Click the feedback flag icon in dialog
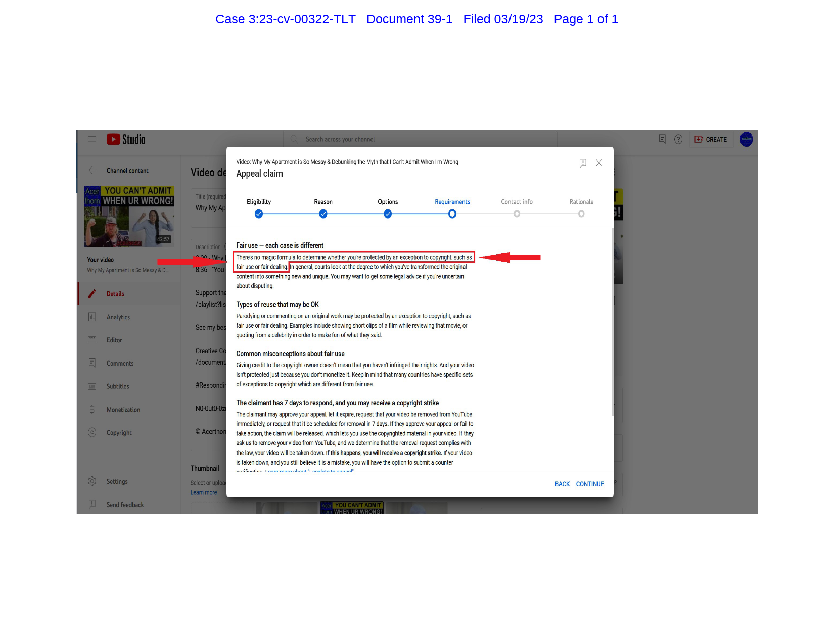The width and height of the screenshot is (834, 644). point(583,163)
